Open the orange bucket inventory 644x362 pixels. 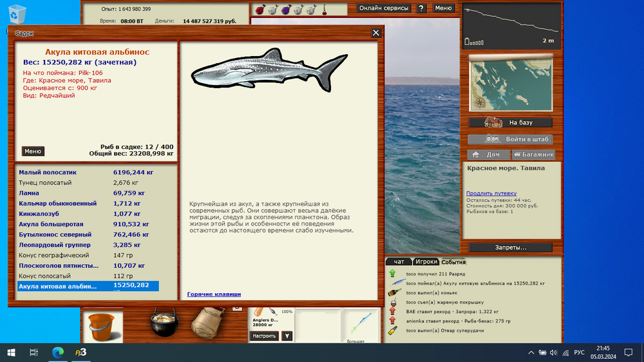(102, 327)
